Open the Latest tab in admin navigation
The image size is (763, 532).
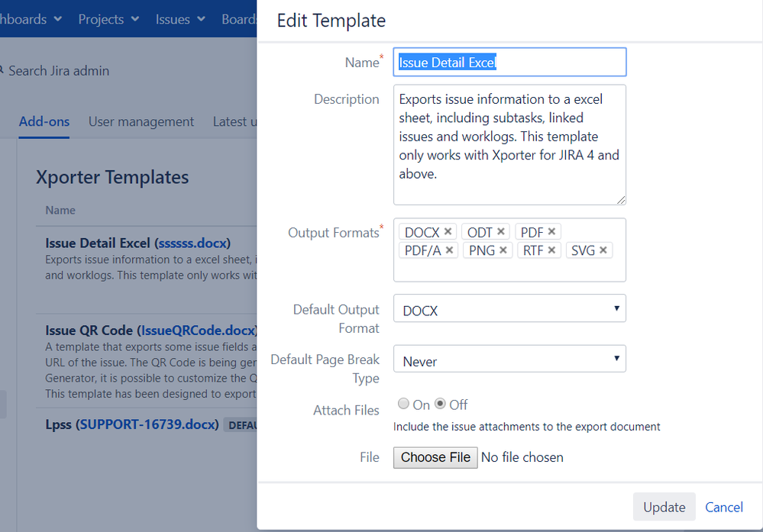(x=234, y=121)
